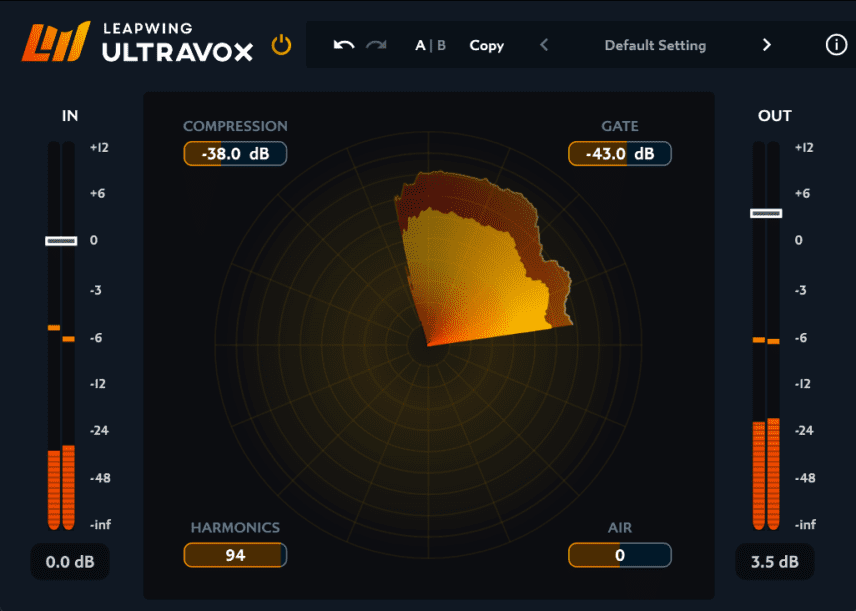Select the 3.5 dB output gain readout
Image resolution: width=856 pixels, height=611 pixels.
pyautogui.click(x=775, y=562)
